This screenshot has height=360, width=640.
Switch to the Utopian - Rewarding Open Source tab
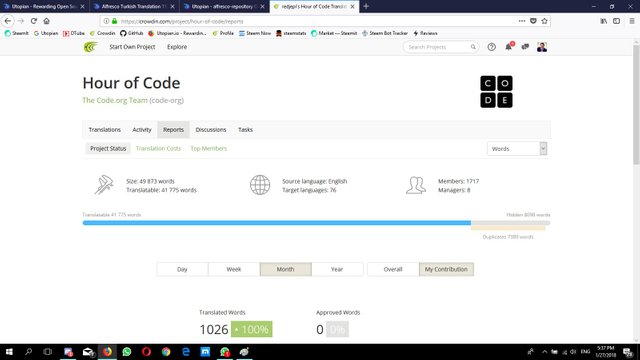click(x=44, y=6)
